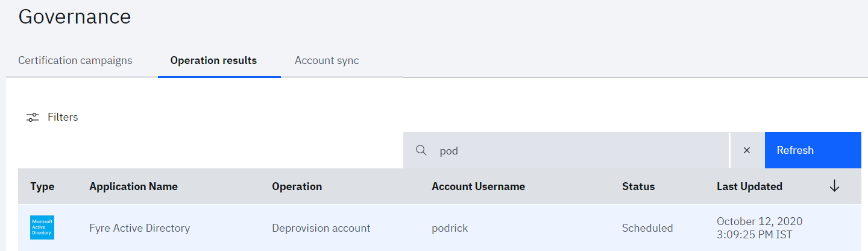Toggle Last Updated sort arrow
Image resolution: width=868 pixels, height=251 pixels.
point(834,186)
